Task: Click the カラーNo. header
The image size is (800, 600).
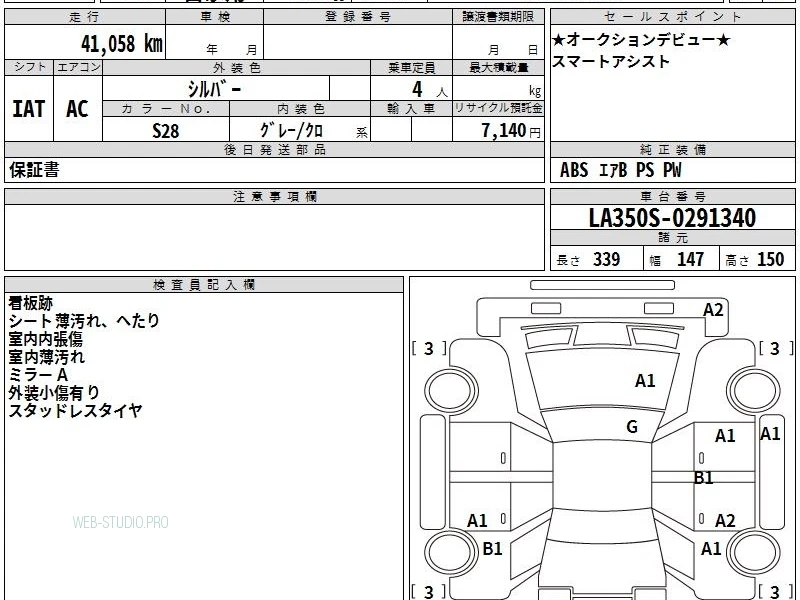Action: [x=166, y=109]
